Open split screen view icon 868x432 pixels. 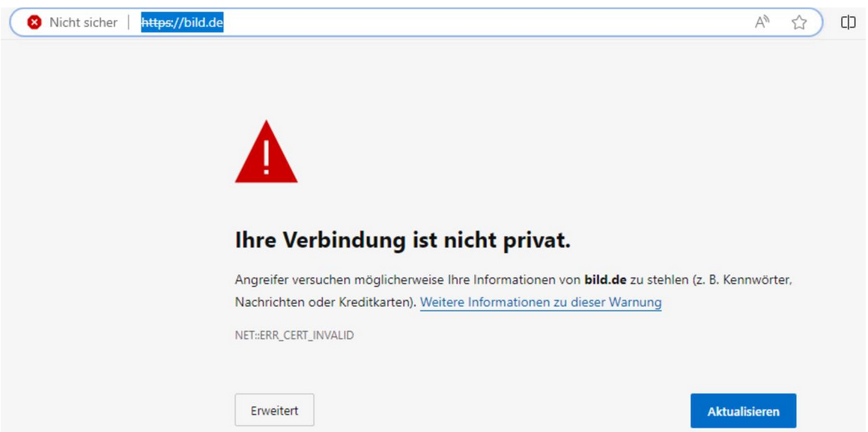tap(848, 22)
